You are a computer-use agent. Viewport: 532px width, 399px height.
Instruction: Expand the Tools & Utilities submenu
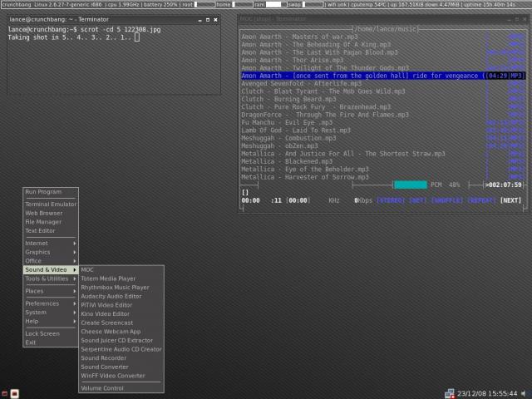[50, 278]
